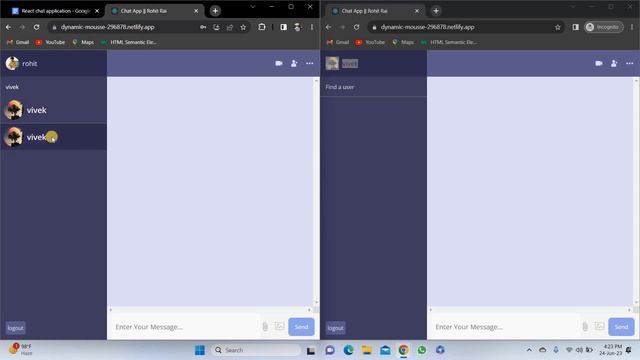Close React chat application tab
Screen dimensions: 640x360
coord(97,11)
